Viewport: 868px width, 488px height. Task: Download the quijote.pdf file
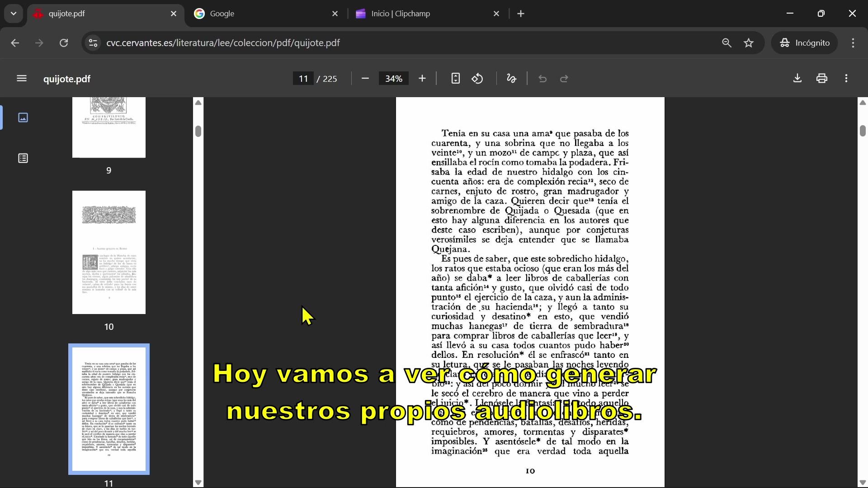pos(797,79)
